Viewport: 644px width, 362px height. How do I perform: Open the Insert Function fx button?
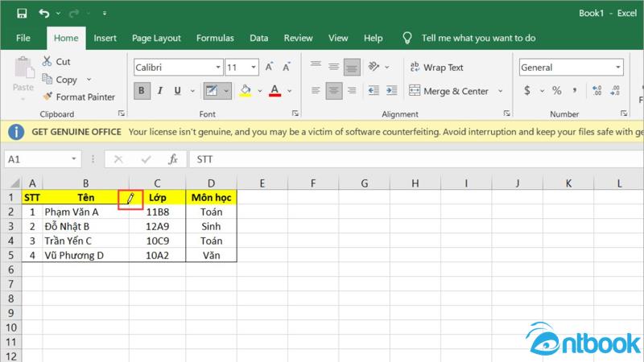[173, 159]
